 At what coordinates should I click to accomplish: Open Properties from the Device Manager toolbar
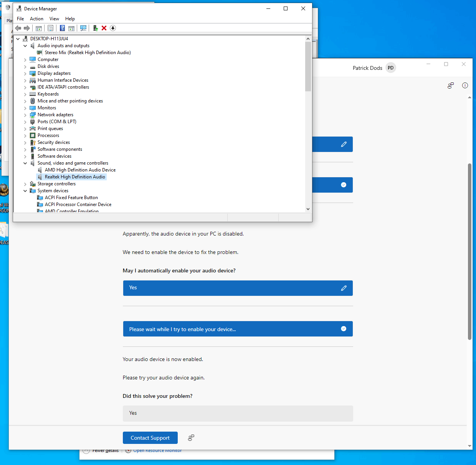(x=50, y=28)
